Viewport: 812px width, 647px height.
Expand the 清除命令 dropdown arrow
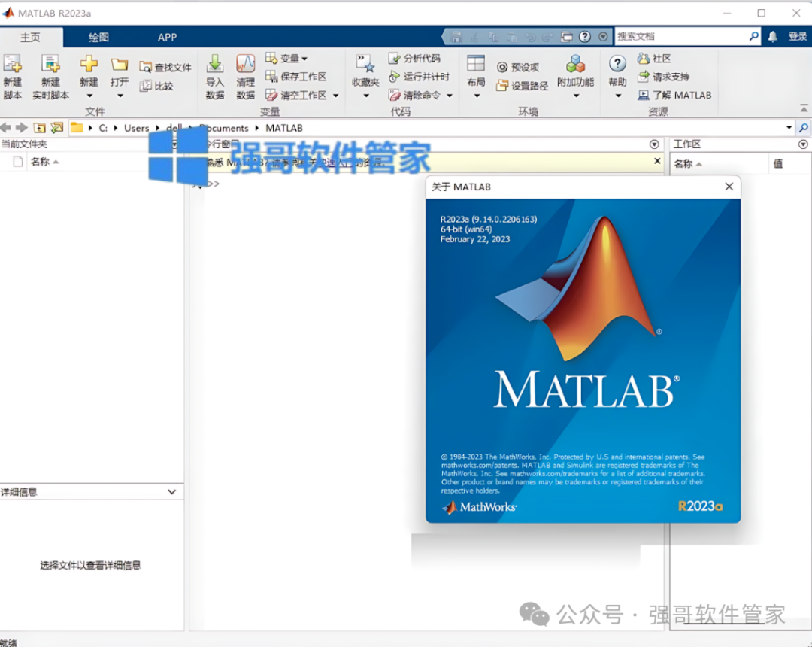pyautogui.click(x=450, y=96)
